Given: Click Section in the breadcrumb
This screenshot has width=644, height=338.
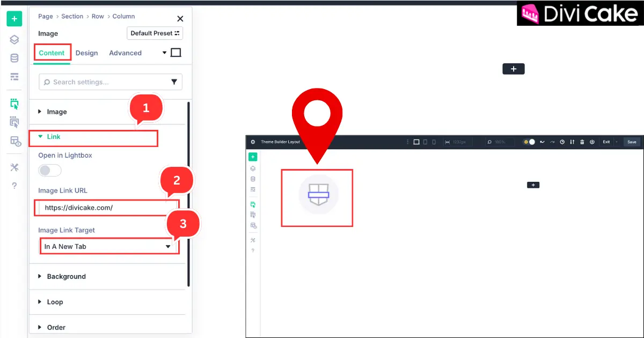Looking at the screenshot, I should (72, 17).
